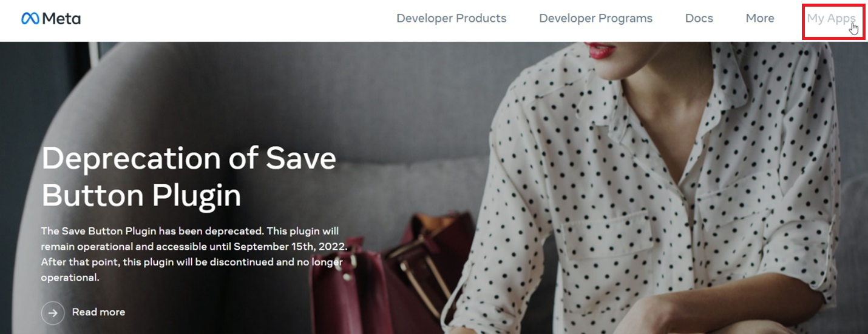Select the Deprecation of Save Button Plugin headline
868x334 pixels.
pos(189,176)
